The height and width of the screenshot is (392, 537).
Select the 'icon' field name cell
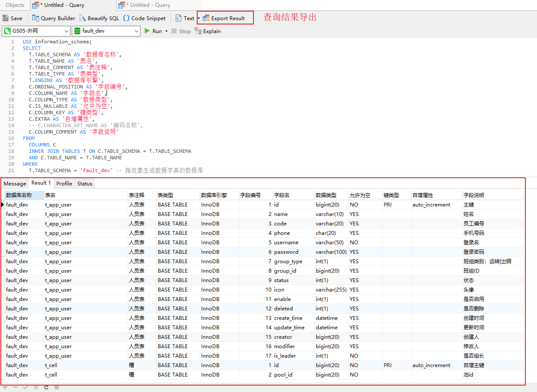point(293,289)
